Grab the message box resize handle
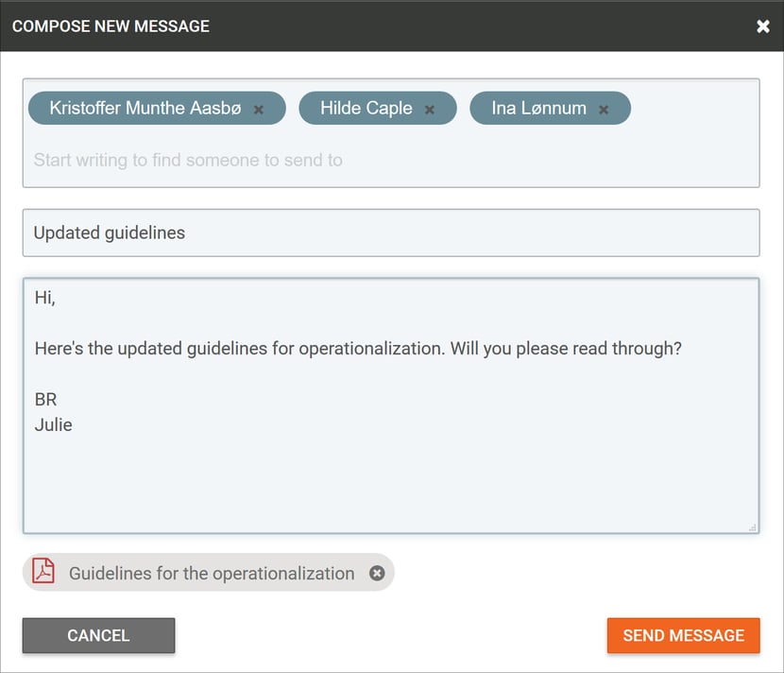 pyautogui.click(x=753, y=527)
